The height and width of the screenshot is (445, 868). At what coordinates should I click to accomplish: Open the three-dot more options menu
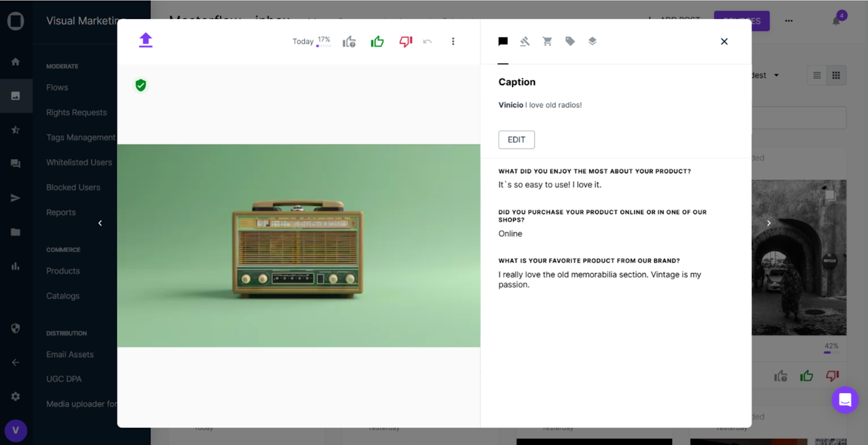point(453,42)
